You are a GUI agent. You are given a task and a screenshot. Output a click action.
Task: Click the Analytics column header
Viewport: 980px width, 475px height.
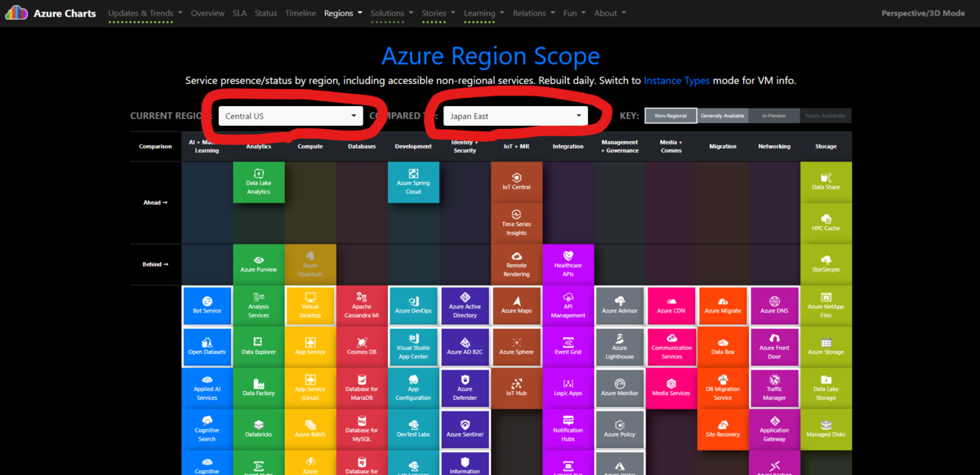tap(259, 147)
